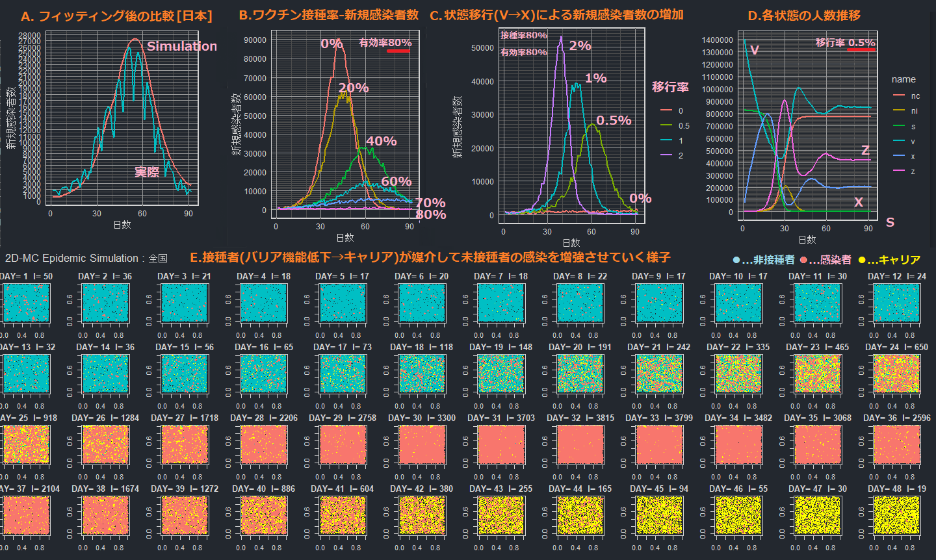Click the Simulation label in chart A
The image size is (936, 560).
tap(182, 46)
